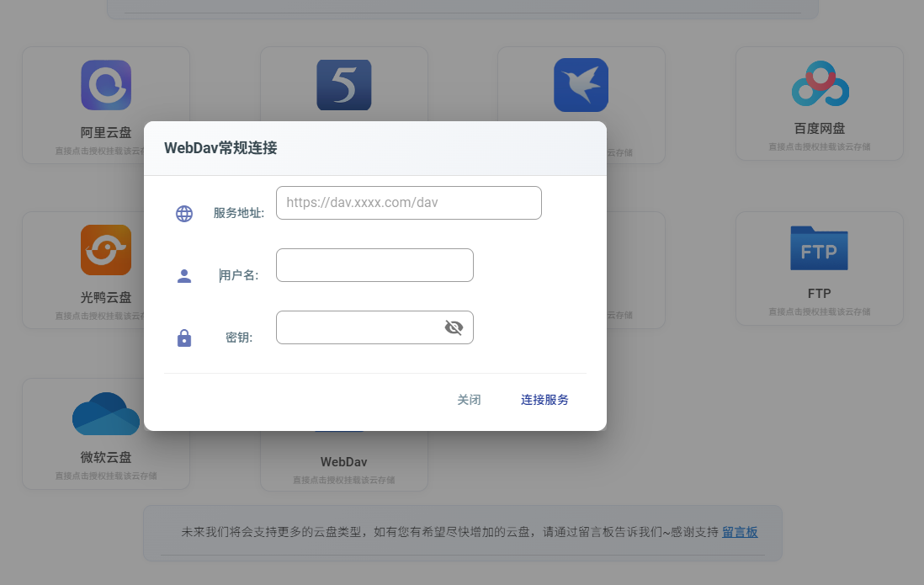This screenshot has width=924, height=585.
Task: Select the 微软云盘 OneDrive cloud icon
Action: tap(106, 414)
